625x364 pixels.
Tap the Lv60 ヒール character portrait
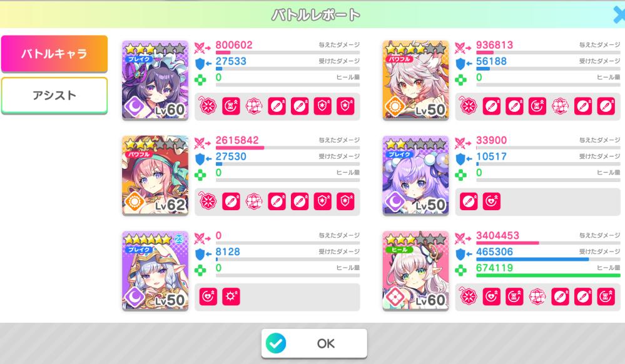tap(416, 271)
